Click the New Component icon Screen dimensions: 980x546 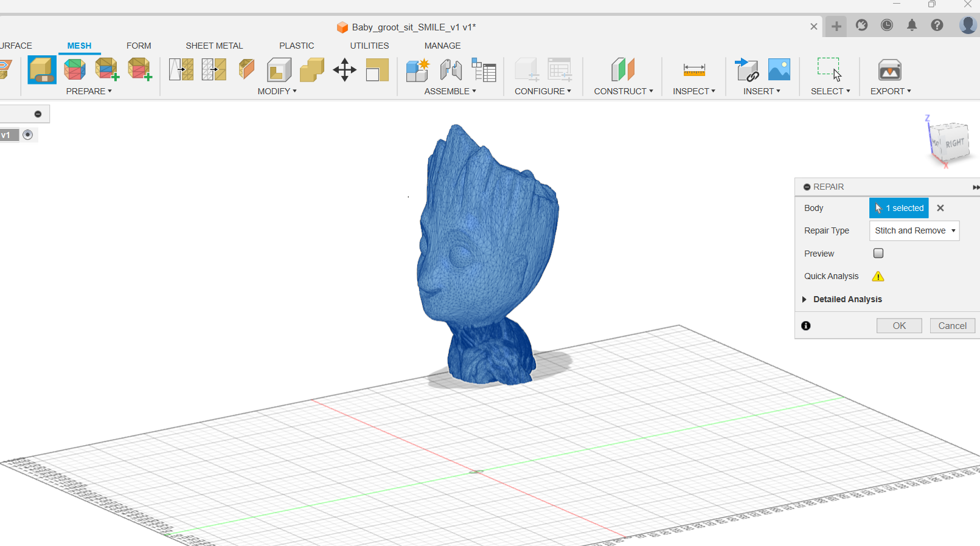pos(418,69)
